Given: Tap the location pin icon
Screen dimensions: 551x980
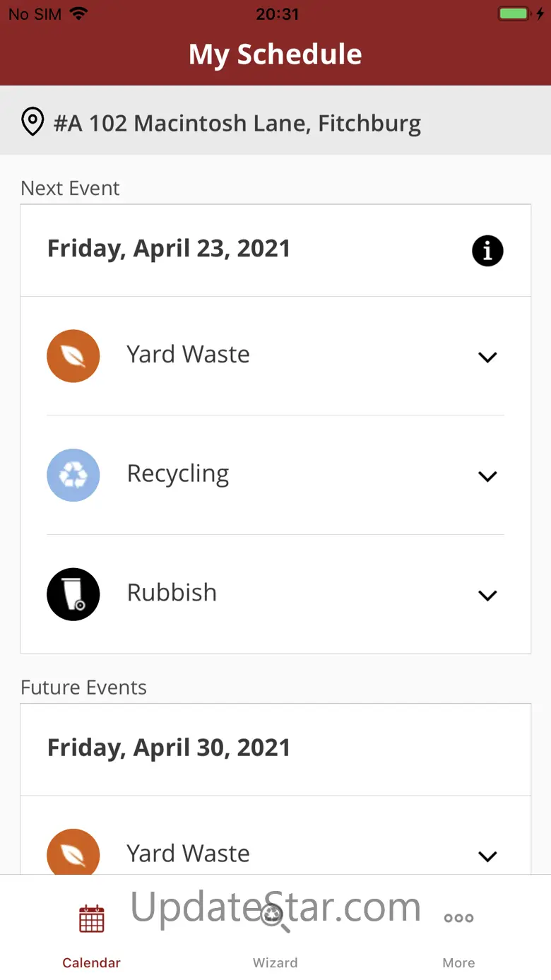Looking at the screenshot, I should pos(32,122).
